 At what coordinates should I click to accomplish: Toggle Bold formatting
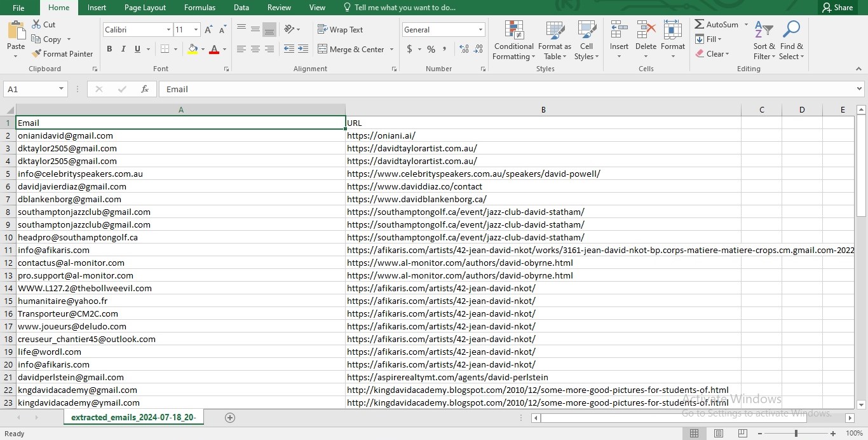point(109,49)
